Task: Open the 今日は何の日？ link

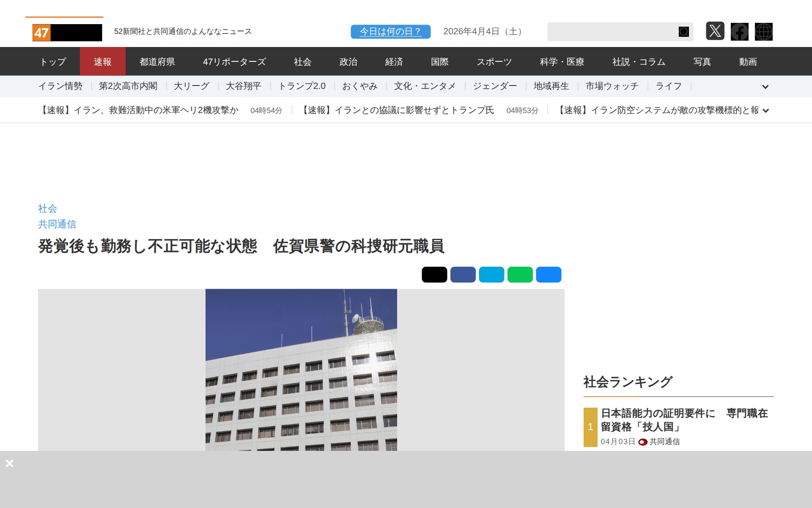Action: tap(390, 31)
